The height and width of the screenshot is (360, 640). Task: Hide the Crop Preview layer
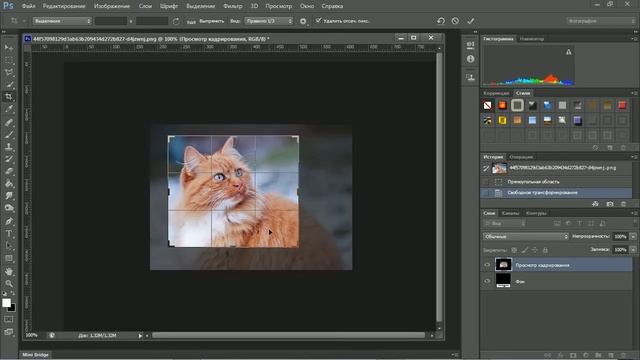pos(487,265)
